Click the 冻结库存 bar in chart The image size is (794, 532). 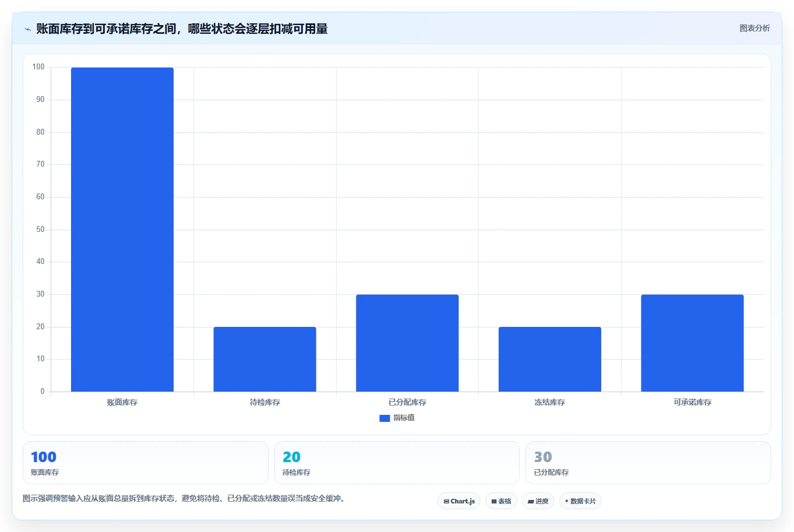(550, 359)
